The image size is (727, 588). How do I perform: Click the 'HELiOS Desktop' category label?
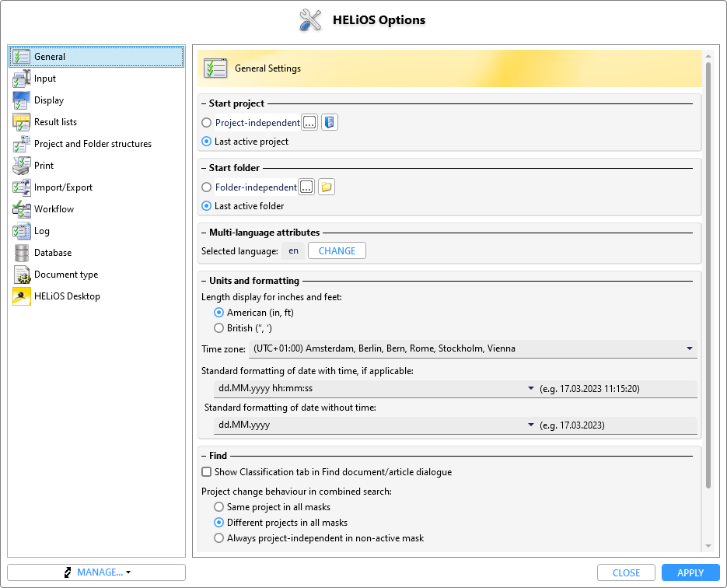67,296
